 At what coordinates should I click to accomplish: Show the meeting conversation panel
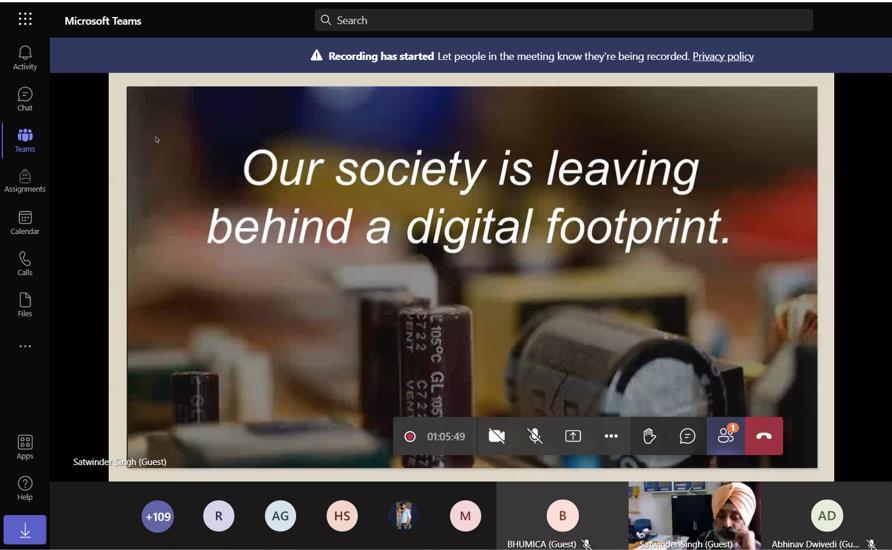click(x=687, y=436)
